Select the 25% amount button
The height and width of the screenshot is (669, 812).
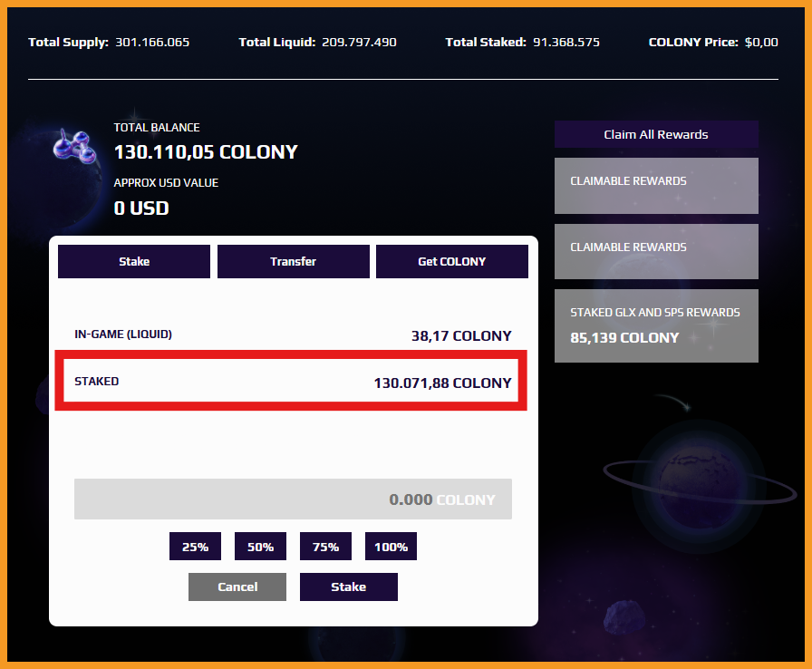pos(195,547)
